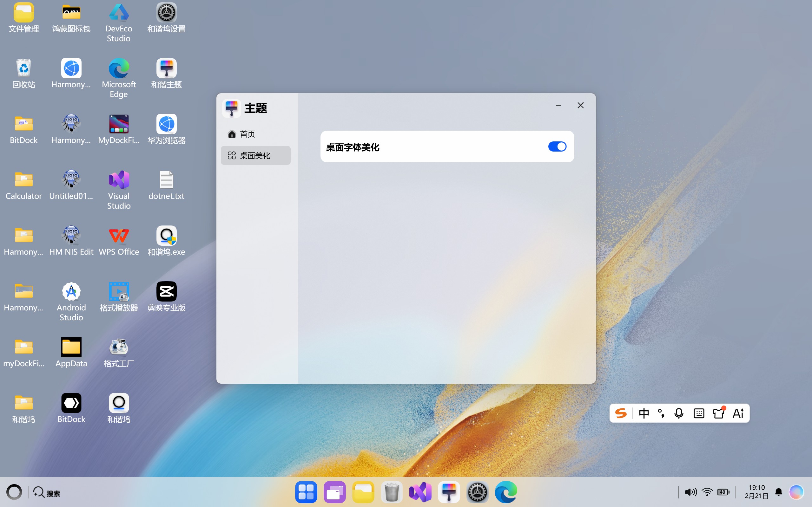The width and height of the screenshot is (812, 507).
Task: Open the clock showing 19:10
Action: (x=756, y=491)
